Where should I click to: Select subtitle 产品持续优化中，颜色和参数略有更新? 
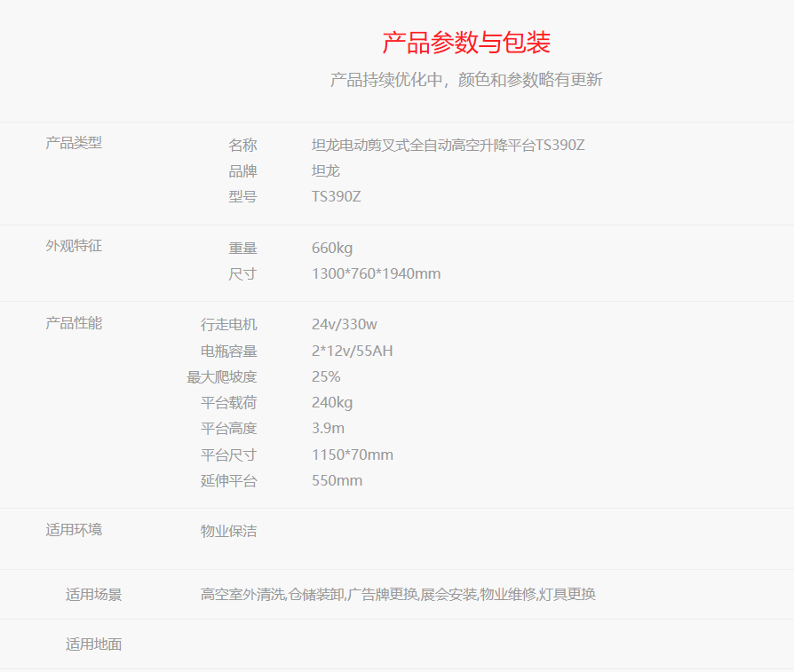point(466,80)
